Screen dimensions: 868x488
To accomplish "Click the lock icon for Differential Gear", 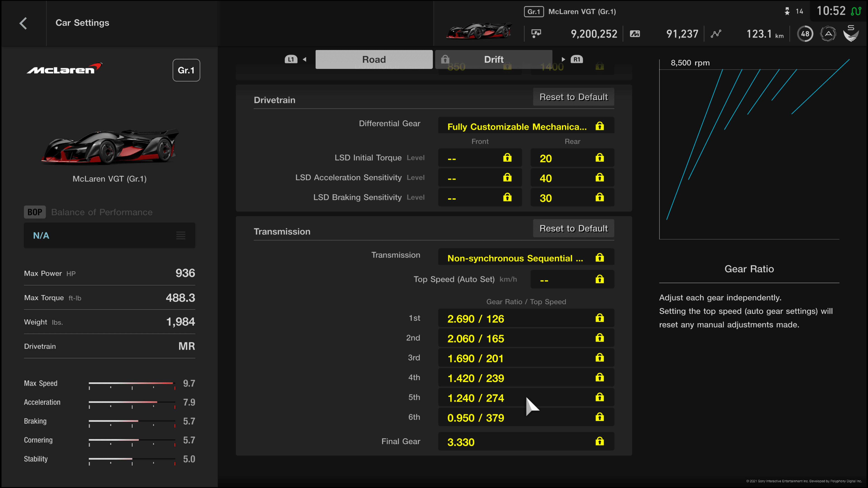I will coord(599,126).
